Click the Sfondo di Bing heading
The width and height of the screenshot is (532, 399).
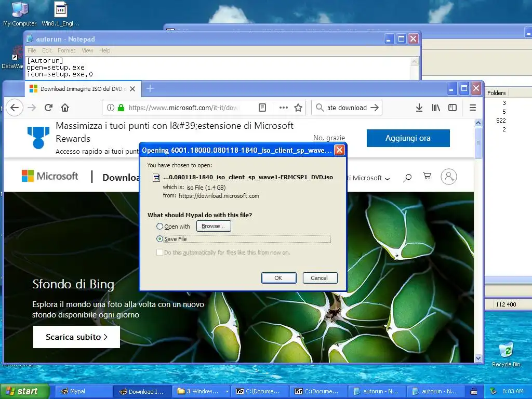[x=73, y=284]
